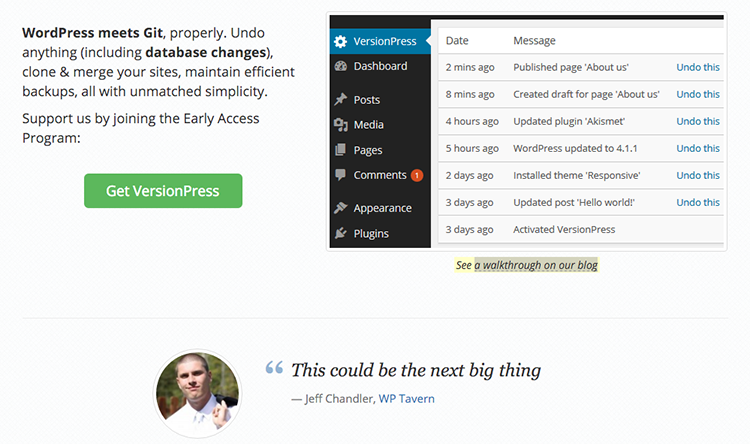Click the red comments count badge

coord(417,176)
